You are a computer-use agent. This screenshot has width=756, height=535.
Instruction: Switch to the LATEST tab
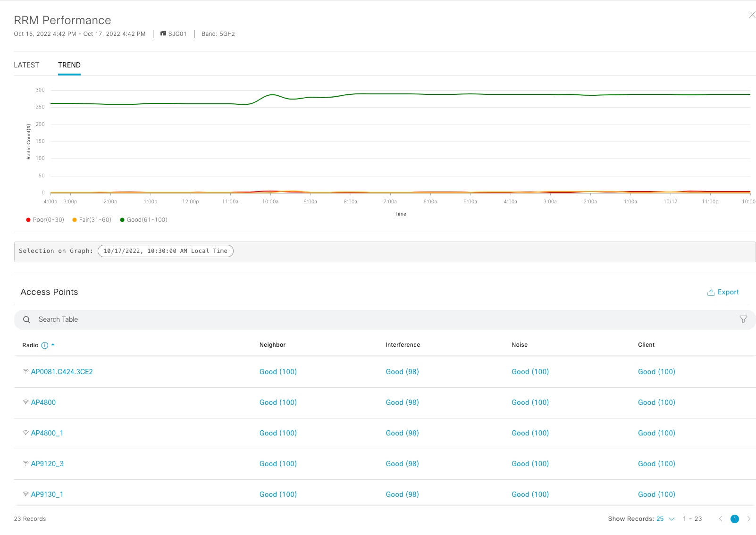tap(26, 65)
